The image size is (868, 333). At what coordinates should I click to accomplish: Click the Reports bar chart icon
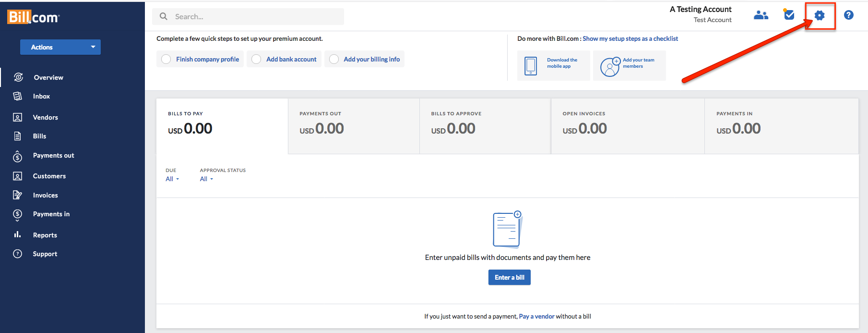coord(18,234)
